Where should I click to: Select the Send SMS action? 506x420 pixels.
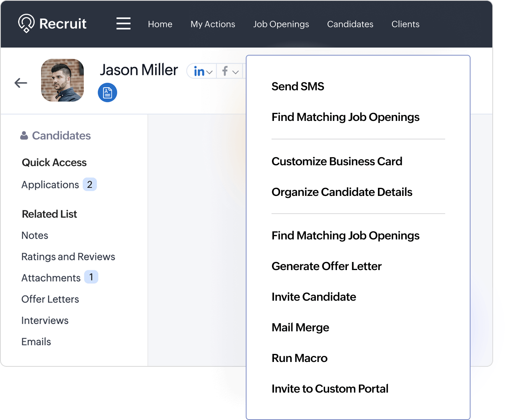tap(298, 86)
